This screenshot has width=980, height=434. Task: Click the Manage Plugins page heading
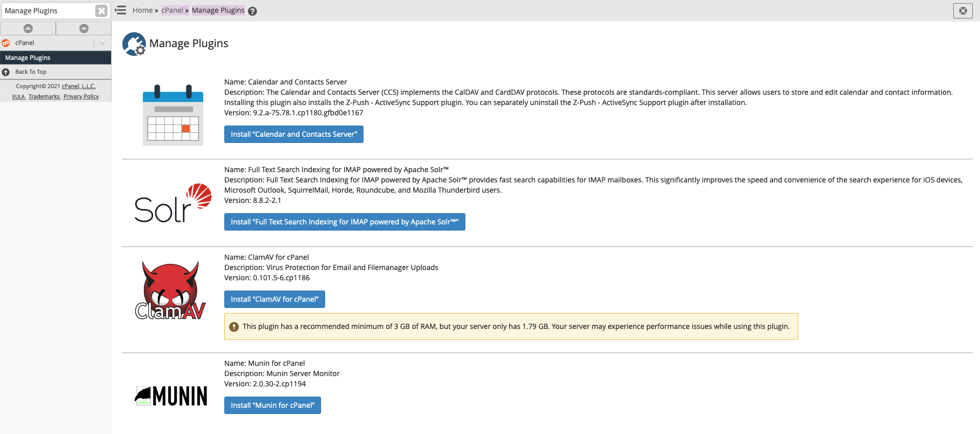coord(189,44)
